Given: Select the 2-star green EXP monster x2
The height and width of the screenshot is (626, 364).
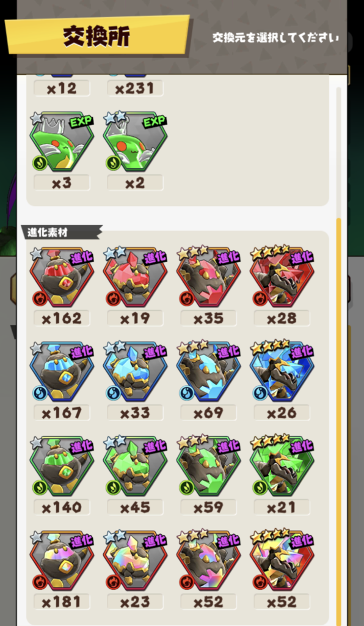Looking at the screenshot, I should [x=135, y=142].
